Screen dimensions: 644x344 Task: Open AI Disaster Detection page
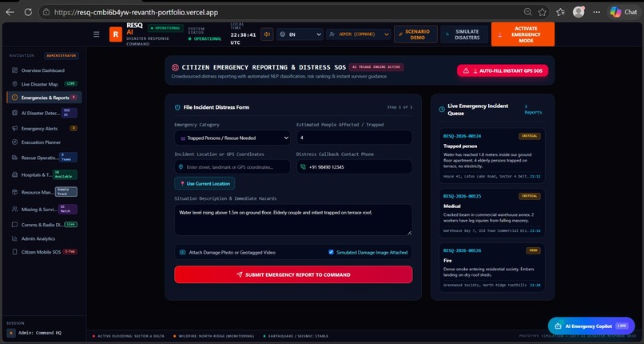pos(44,113)
